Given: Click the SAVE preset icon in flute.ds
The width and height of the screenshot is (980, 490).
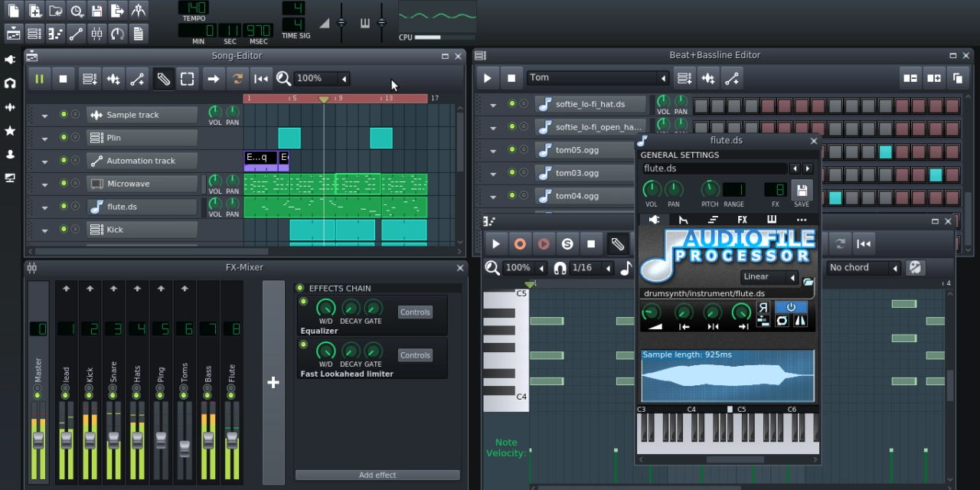Looking at the screenshot, I should pos(801,190).
